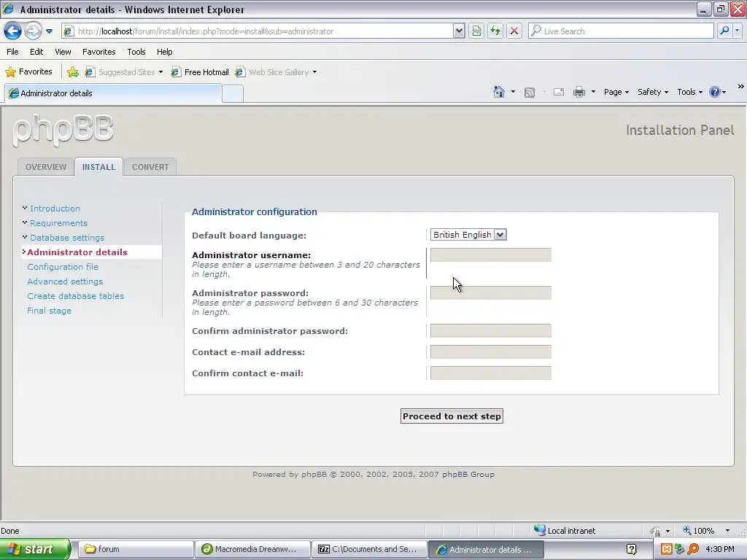This screenshot has width=747, height=560.
Task: Click the Database settings sidebar link
Action: (66, 238)
